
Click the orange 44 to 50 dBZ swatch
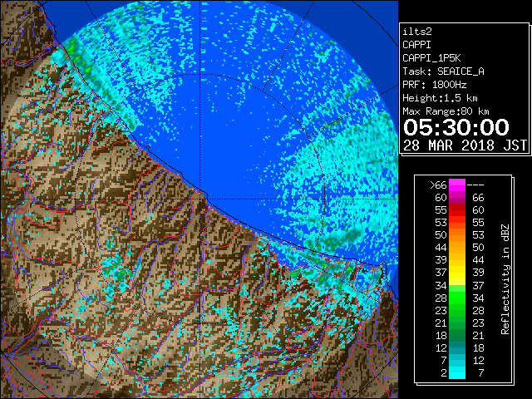pos(457,248)
